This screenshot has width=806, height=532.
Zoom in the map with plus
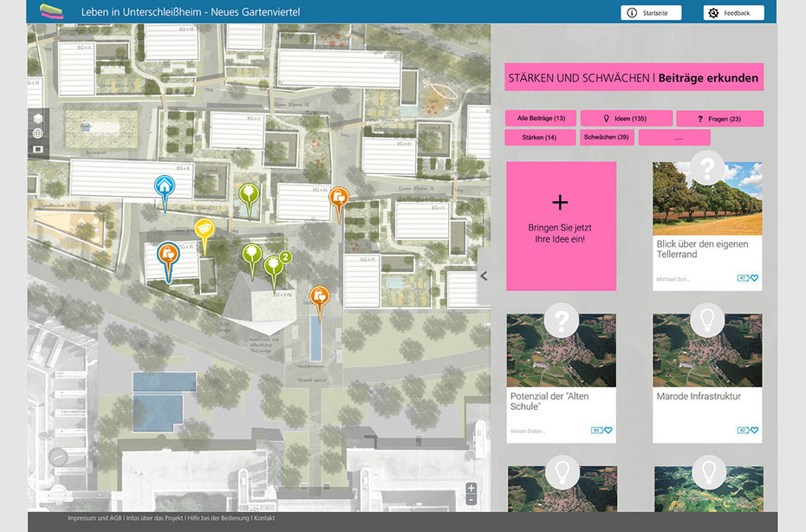pos(471,489)
